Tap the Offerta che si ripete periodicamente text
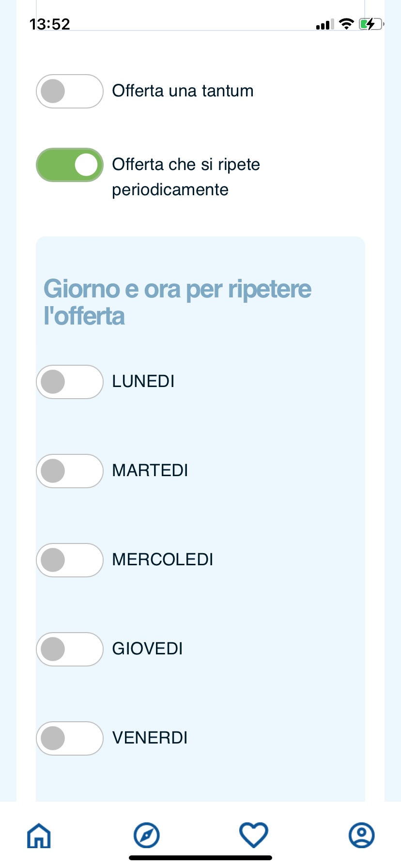401x868 pixels. coord(185,177)
